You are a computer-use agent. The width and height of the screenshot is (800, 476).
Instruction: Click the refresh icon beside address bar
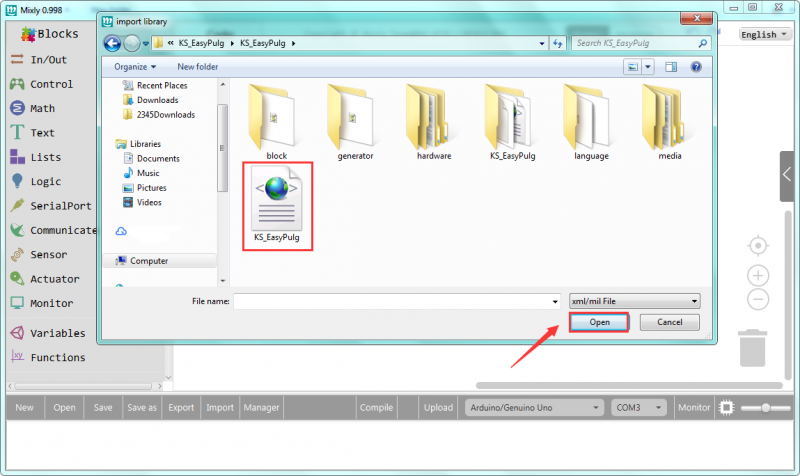click(558, 43)
